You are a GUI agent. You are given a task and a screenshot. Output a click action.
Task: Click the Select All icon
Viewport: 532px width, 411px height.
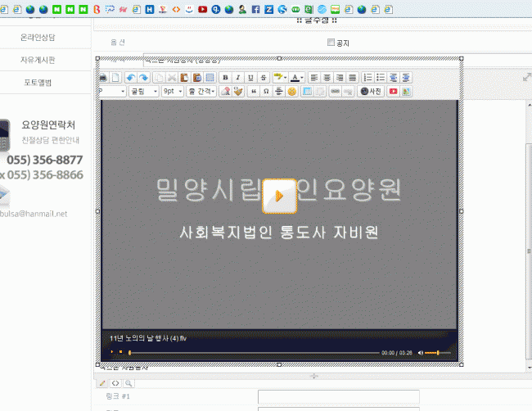point(210,78)
